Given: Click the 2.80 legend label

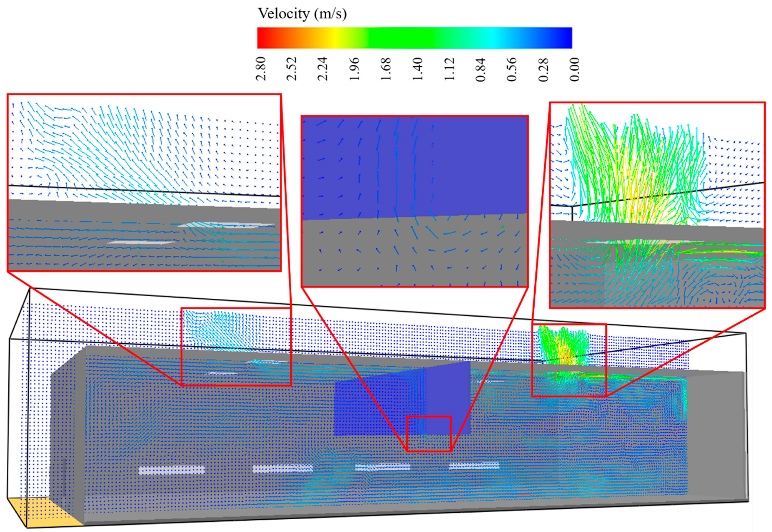Looking at the screenshot, I should pyautogui.click(x=261, y=69).
